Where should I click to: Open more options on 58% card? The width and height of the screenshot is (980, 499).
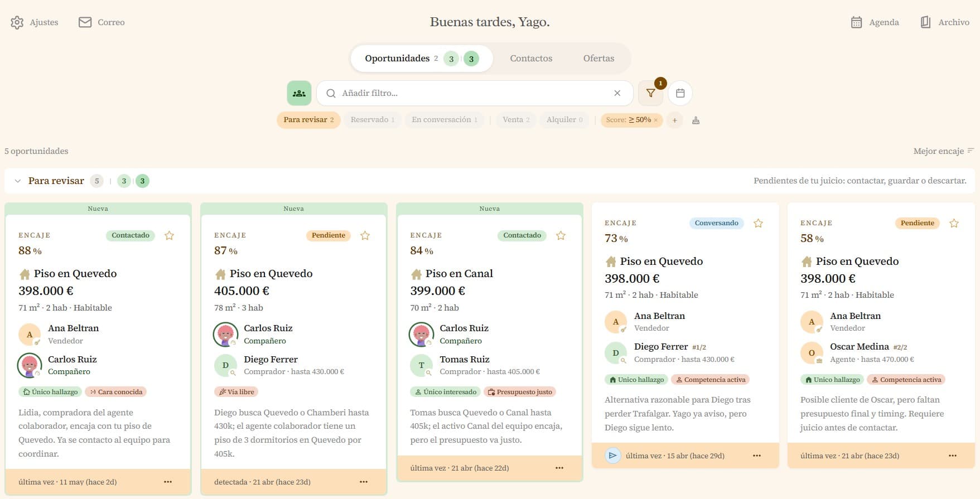953,456
